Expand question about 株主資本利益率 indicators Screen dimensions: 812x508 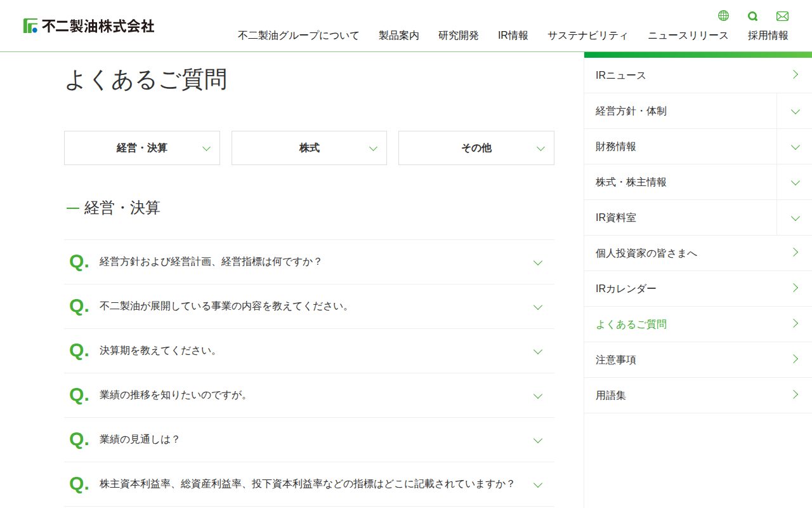pyautogui.click(x=309, y=485)
